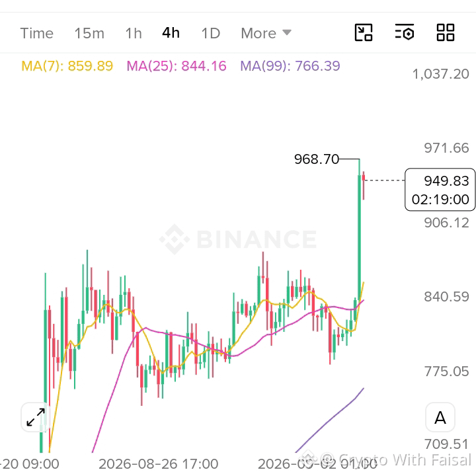
Task: Select the 968.70 high price marker
Action: (316, 159)
